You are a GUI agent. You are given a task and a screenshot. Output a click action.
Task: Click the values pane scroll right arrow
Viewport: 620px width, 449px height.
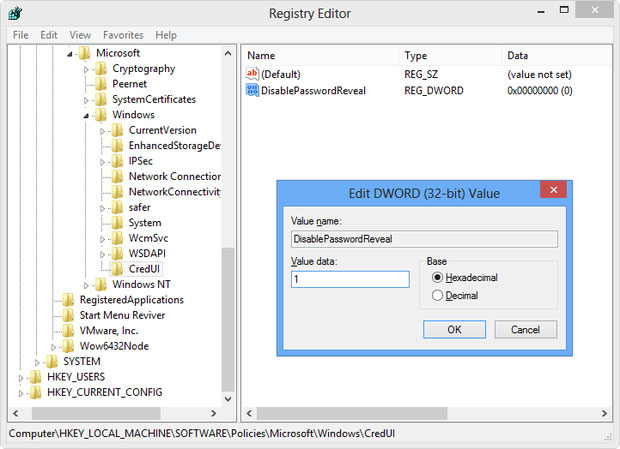604,413
